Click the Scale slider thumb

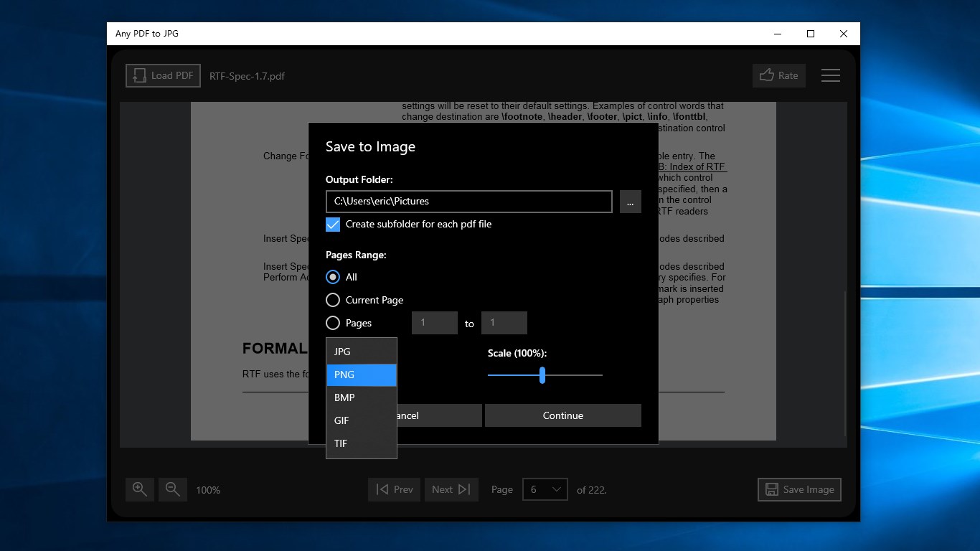[542, 375]
